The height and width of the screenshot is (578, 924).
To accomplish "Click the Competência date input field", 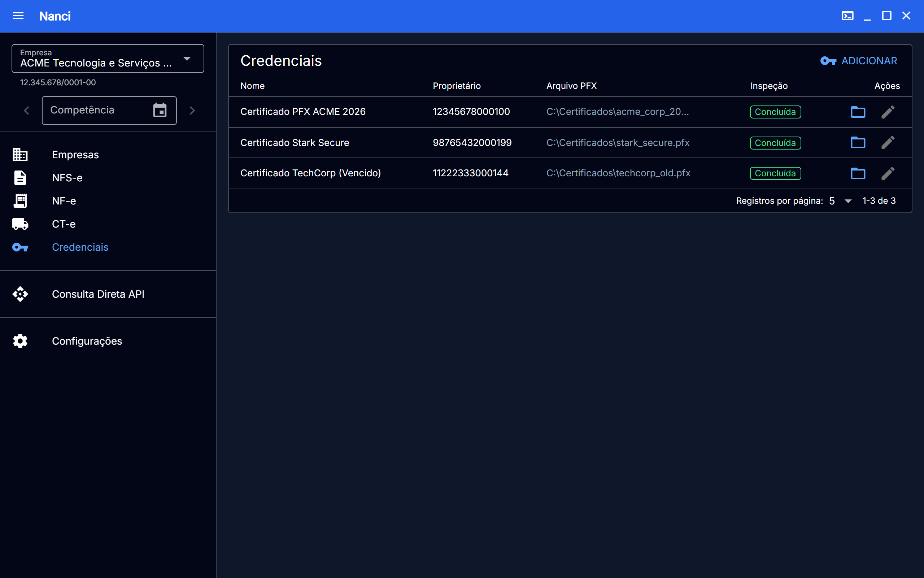I will pyautogui.click(x=109, y=111).
